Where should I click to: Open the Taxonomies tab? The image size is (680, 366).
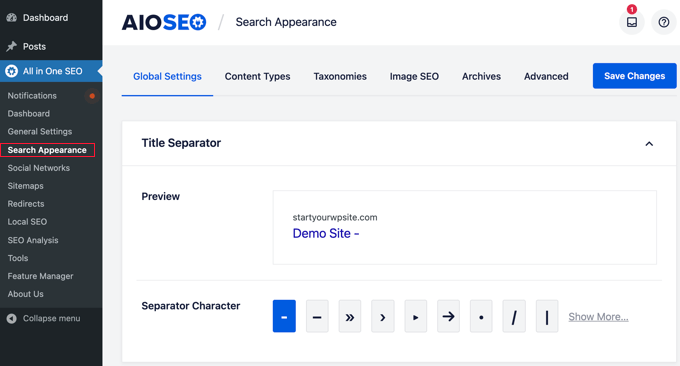point(340,77)
